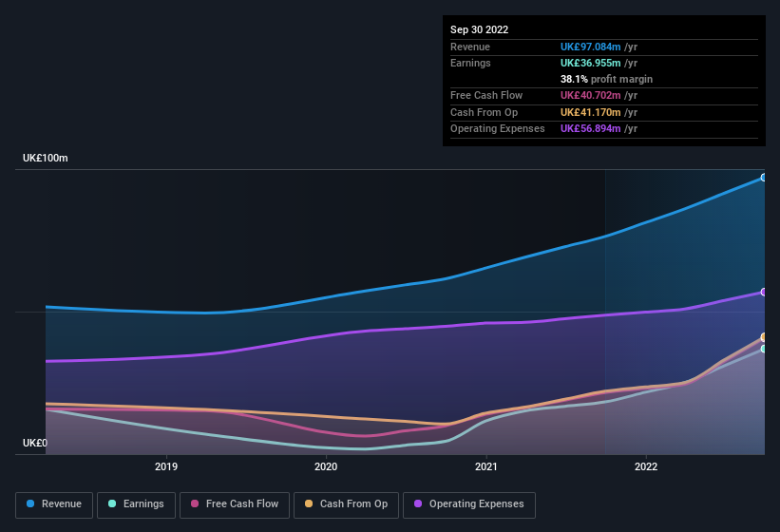The image size is (780, 532).
Task: Toggle the Earnings legend button
Action: pos(136,504)
